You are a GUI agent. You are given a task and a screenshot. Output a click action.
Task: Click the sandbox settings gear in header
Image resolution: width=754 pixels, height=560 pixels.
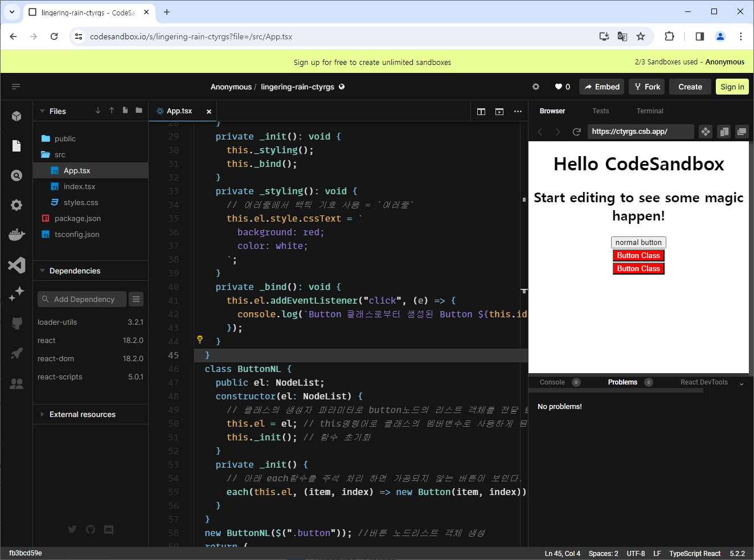point(536,87)
